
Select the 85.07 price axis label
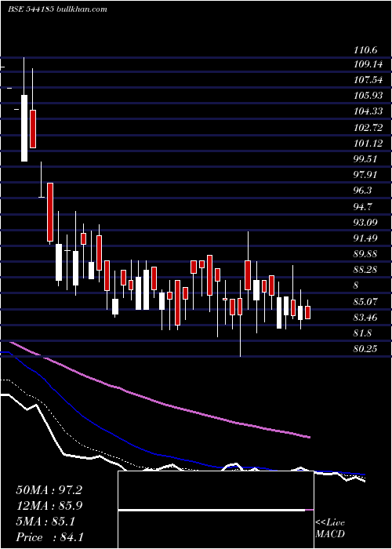(x=365, y=301)
